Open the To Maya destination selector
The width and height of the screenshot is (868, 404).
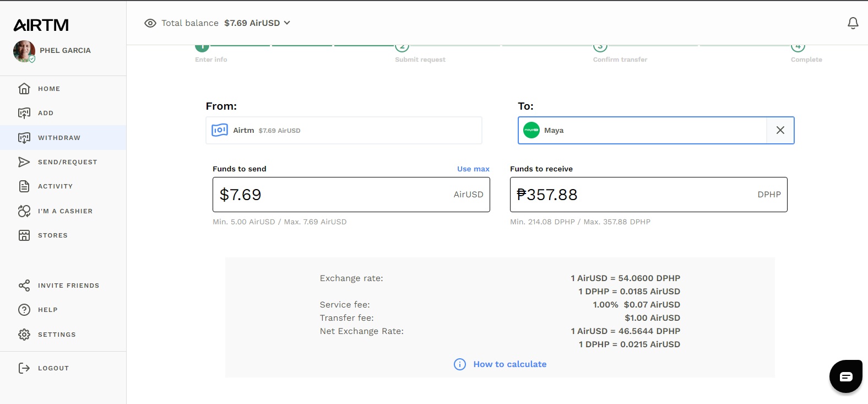(642, 130)
